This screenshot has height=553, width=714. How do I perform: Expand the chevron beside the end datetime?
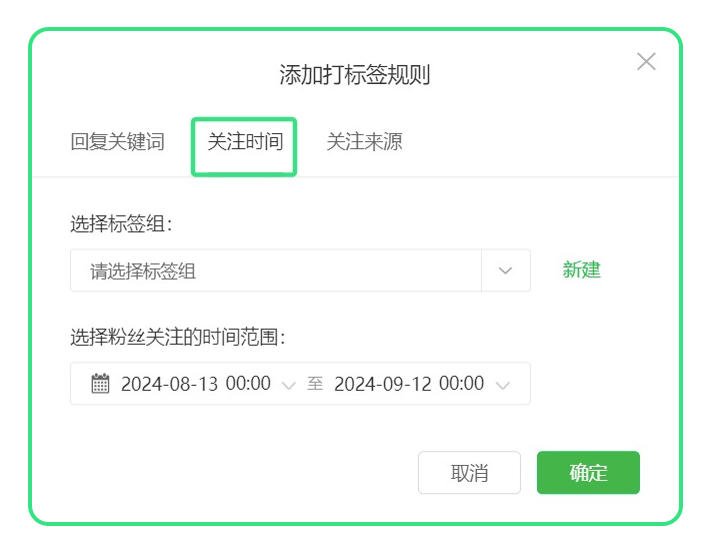click(x=502, y=386)
